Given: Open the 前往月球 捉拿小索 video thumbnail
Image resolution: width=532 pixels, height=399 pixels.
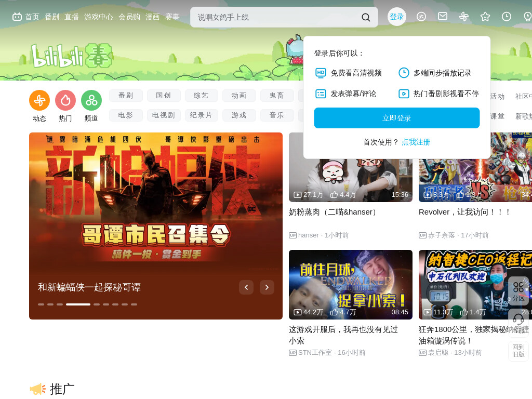Looking at the screenshot, I should pyautogui.click(x=351, y=285).
